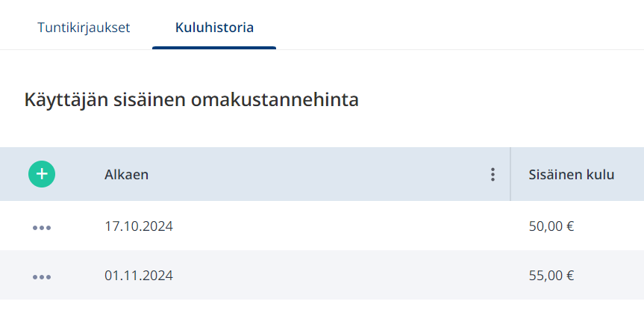The height and width of the screenshot is (316, 644).
Task: Add a new cost entry with green plus
Action: [x=42, y=174]
